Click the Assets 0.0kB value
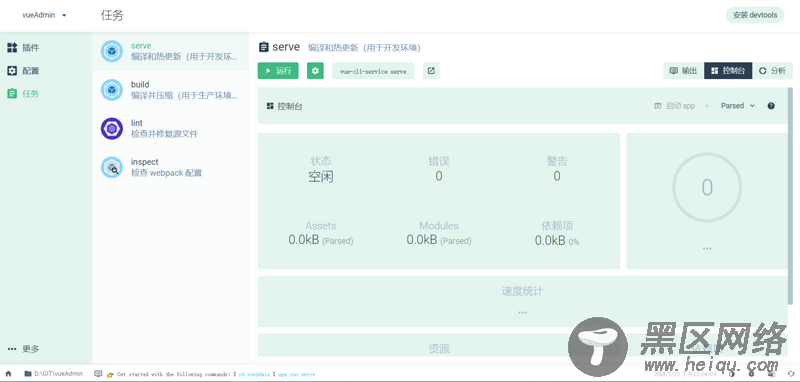The height and width of the screenshot is (382, 800). pos(320,240)
